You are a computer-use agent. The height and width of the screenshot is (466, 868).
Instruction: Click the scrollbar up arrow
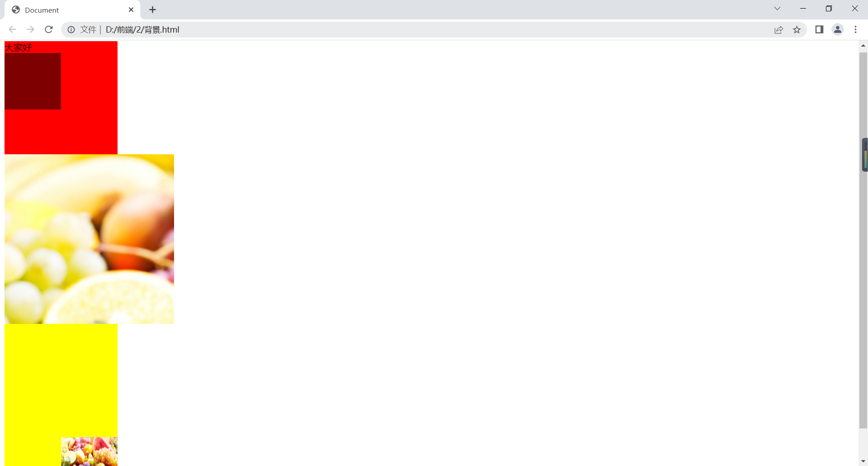(x=863, y=46)
